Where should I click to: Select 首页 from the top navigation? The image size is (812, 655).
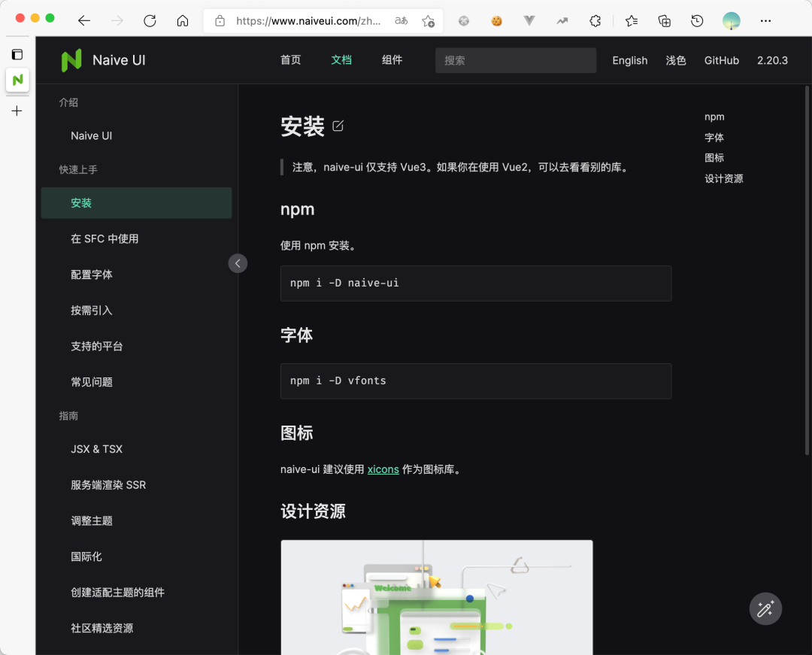(x=290, y=60)
